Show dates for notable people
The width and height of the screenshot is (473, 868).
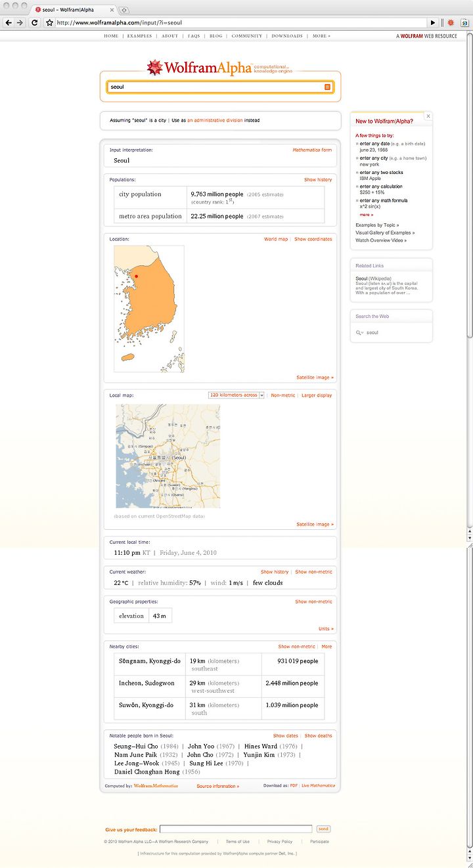coord(286,736)
